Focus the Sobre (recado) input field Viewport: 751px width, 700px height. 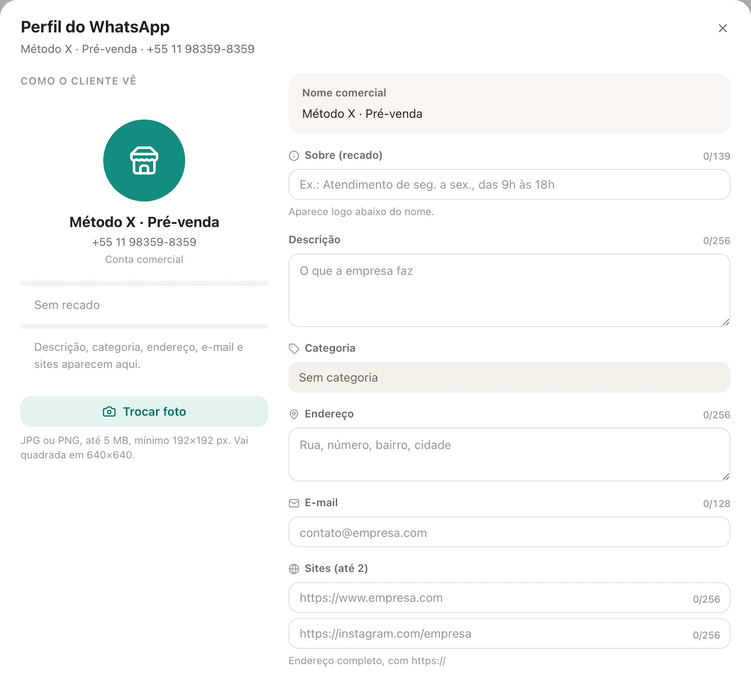(x=509, y=184)
